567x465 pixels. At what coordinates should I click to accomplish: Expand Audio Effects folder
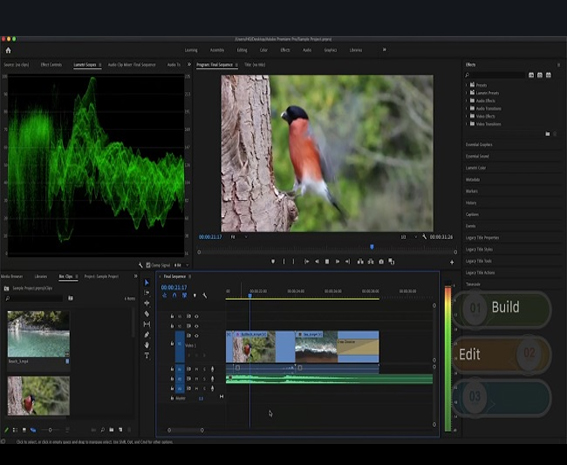pyautogui.click(x=466, y=101)
